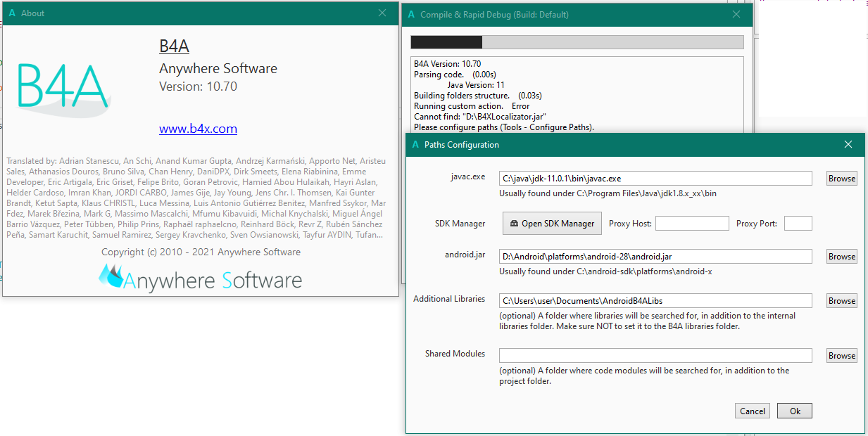Browse for javac.exe path
Screen dimensions: 868x436
coord(841,179)
